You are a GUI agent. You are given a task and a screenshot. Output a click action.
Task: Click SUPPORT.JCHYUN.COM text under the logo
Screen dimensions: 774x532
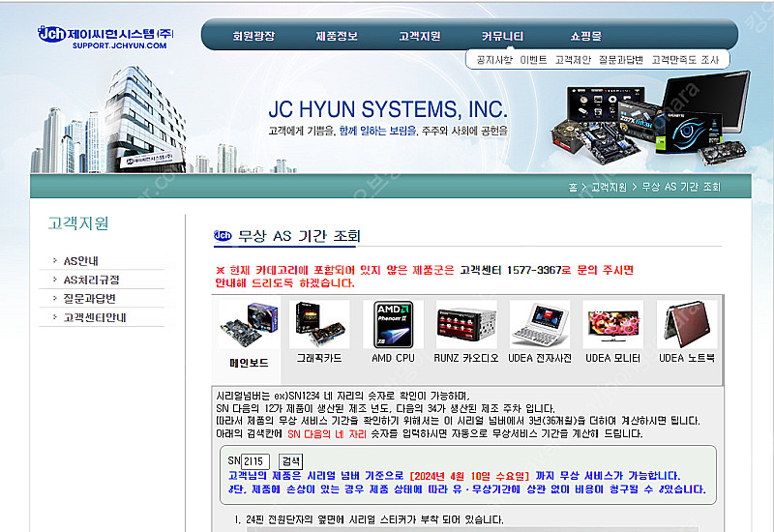(119, 45)
